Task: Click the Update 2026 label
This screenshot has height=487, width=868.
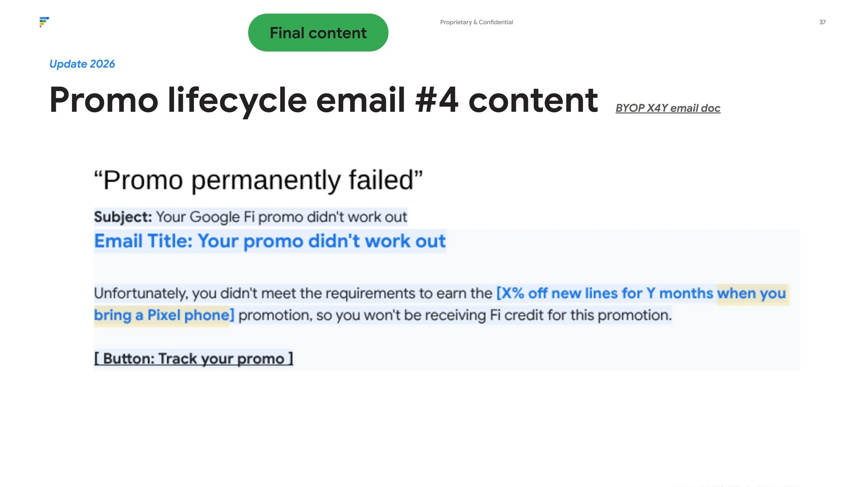Action: pos(82,64)
